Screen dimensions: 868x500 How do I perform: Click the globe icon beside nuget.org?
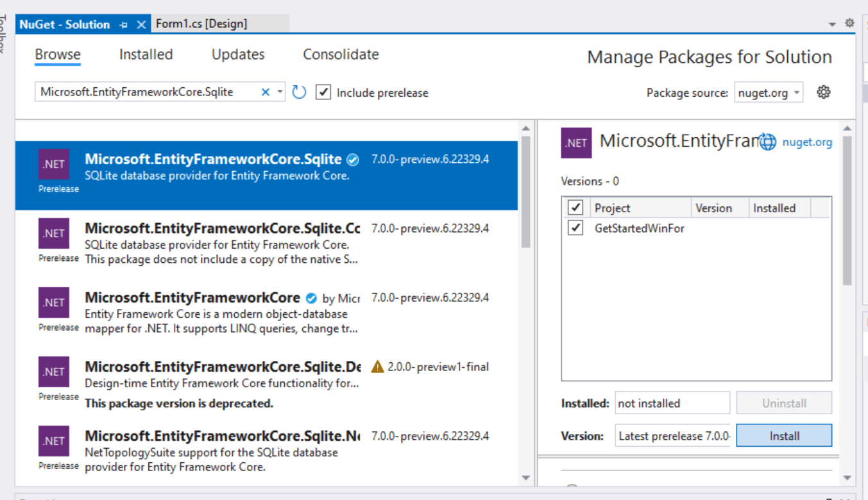coord(768,142)
